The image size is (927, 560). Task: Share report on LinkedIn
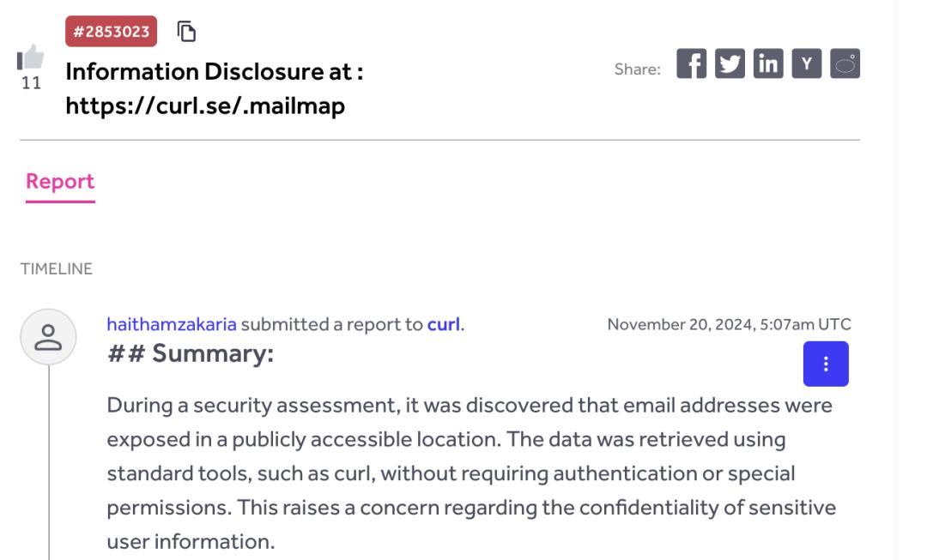(x=768, y=63)
